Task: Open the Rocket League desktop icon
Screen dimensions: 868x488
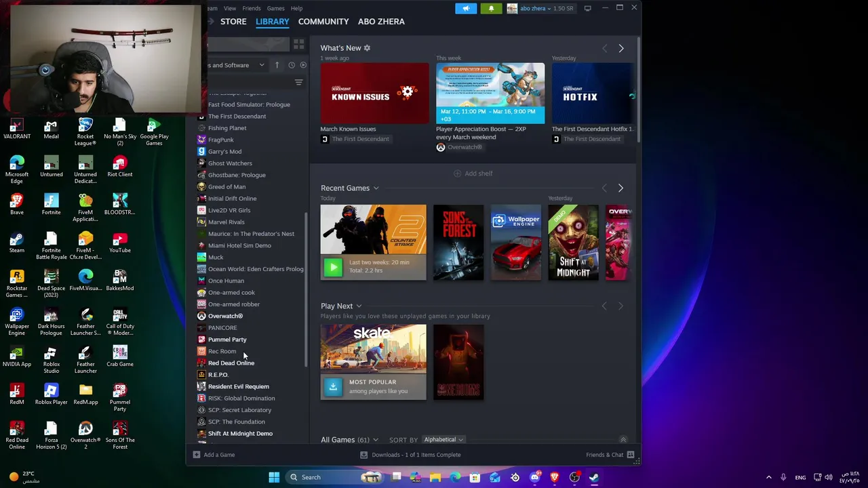Action: [x=85, y=132]
